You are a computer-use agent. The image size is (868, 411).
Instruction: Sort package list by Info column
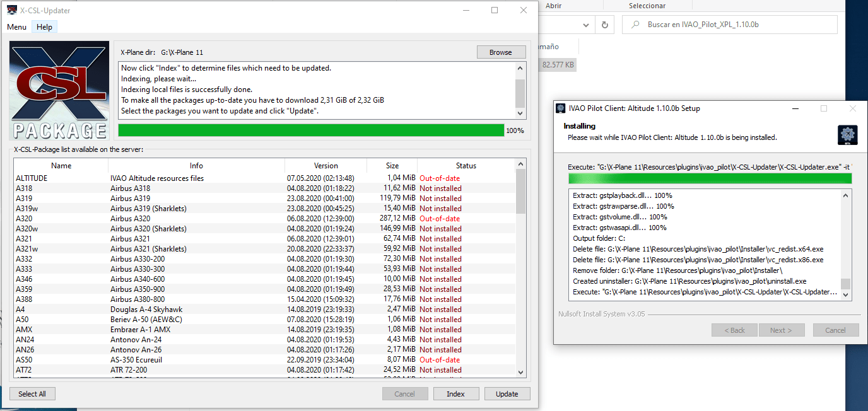[x=196, y=166]
